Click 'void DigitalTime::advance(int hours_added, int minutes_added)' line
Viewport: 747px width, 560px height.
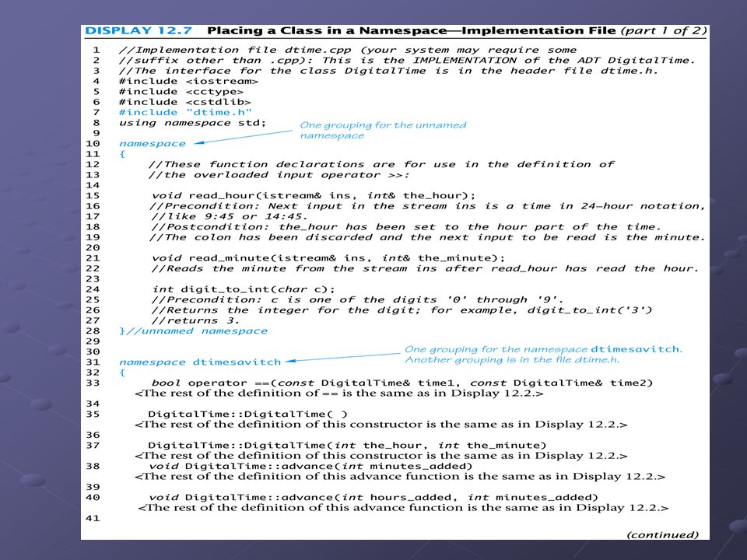[x=373, y=498]
